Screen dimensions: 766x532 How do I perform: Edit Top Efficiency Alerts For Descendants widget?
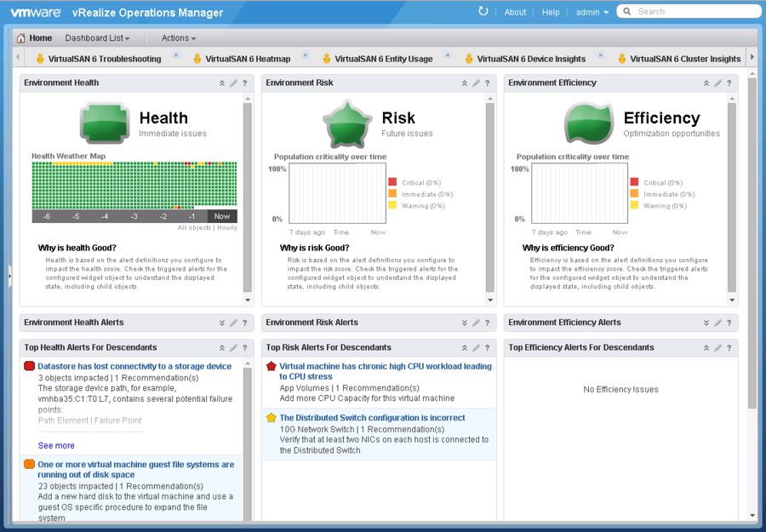tap(717, 348)
